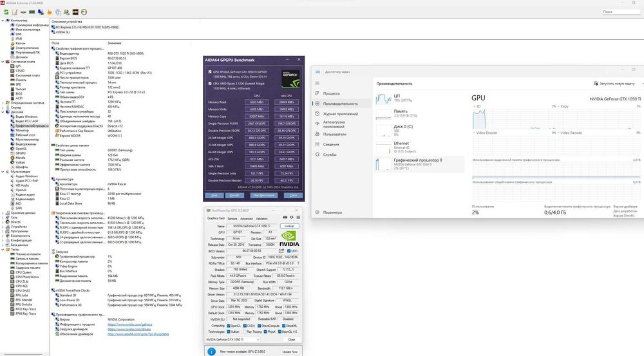Switch to Sensors tab in GPU-Z
This screenshot has height=356, width=644.
tap(232, 218)
